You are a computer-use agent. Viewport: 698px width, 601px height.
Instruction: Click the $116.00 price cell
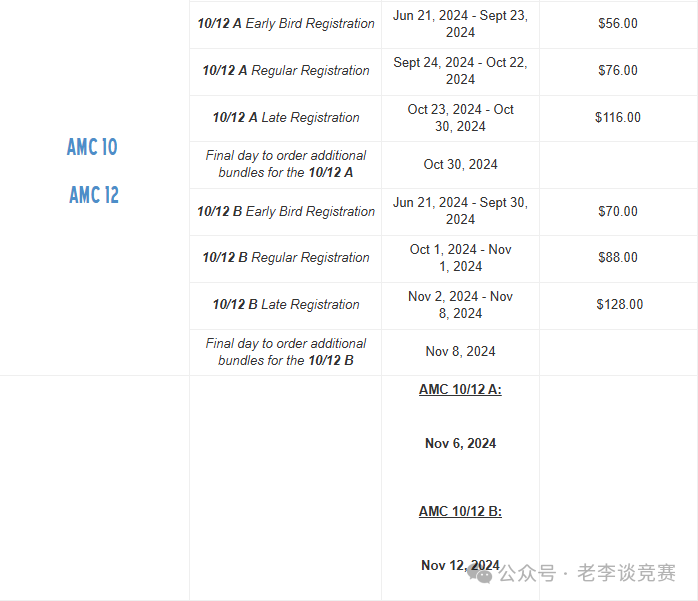pos(618,118)
